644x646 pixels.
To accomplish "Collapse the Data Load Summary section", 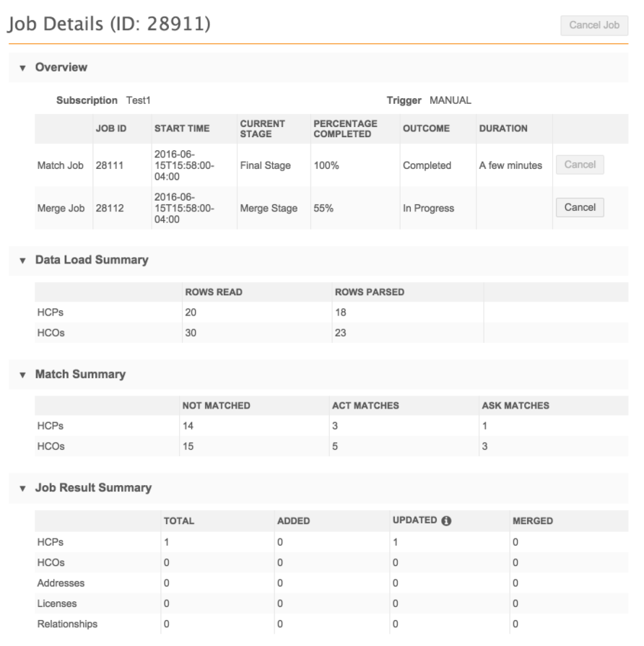I will [23, 261].
